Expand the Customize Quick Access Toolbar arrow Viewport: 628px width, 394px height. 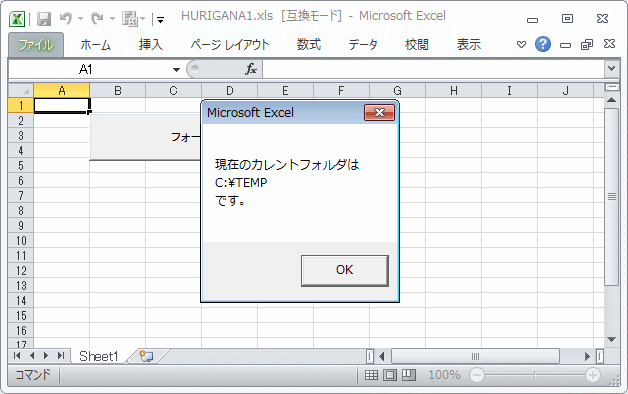(x=160, y=20)
